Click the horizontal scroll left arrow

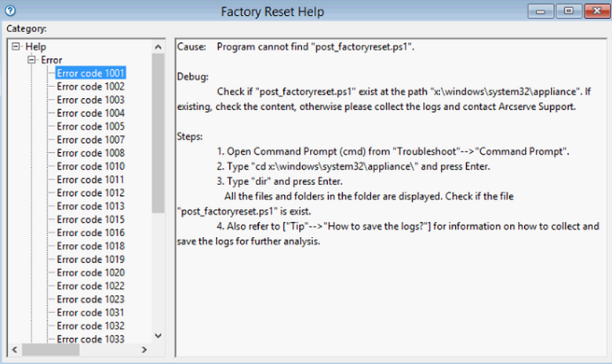(15, 350)
